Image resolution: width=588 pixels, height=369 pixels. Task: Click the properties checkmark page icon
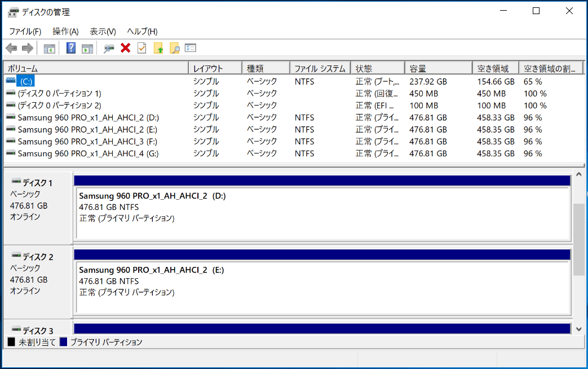(x=142, y=48)
